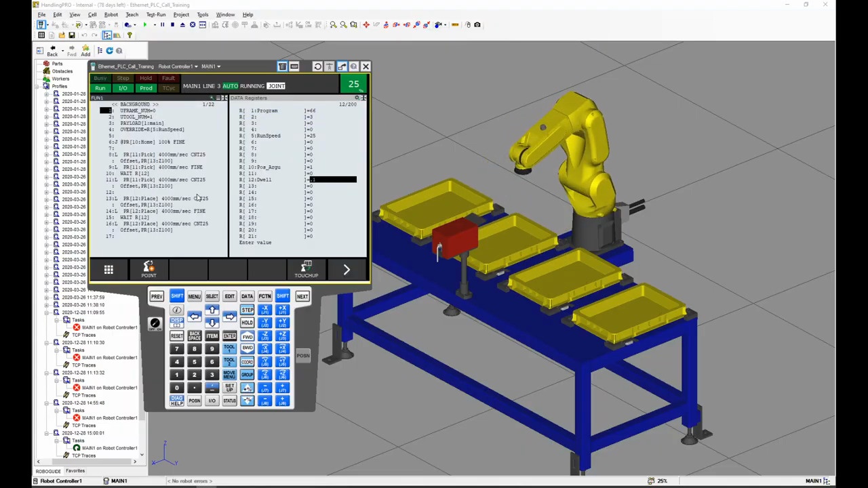This screenshot has height=488, width=868.
Task: Click the NEXT arrow softkey on the pendant
Action: [x=346, y=270]
